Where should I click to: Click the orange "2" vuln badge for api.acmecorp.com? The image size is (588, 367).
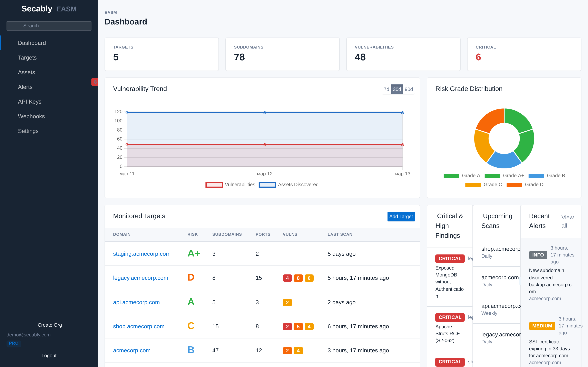pos(287,302)
